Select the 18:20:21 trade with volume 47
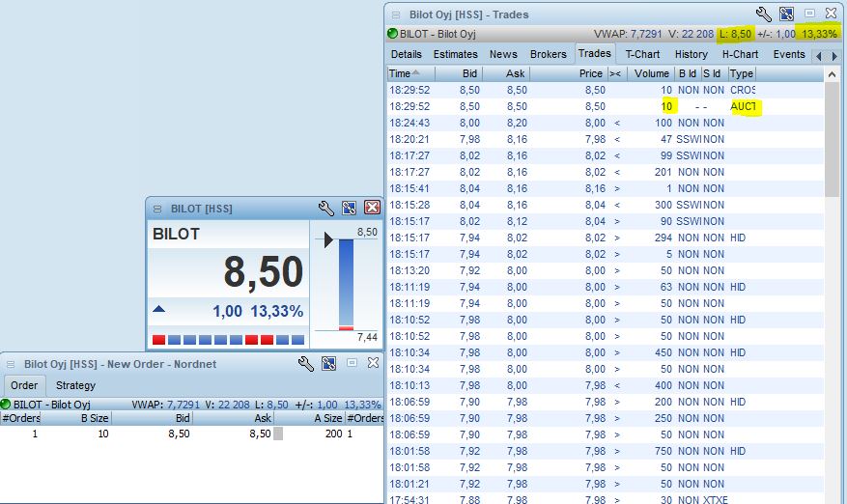 605,139
